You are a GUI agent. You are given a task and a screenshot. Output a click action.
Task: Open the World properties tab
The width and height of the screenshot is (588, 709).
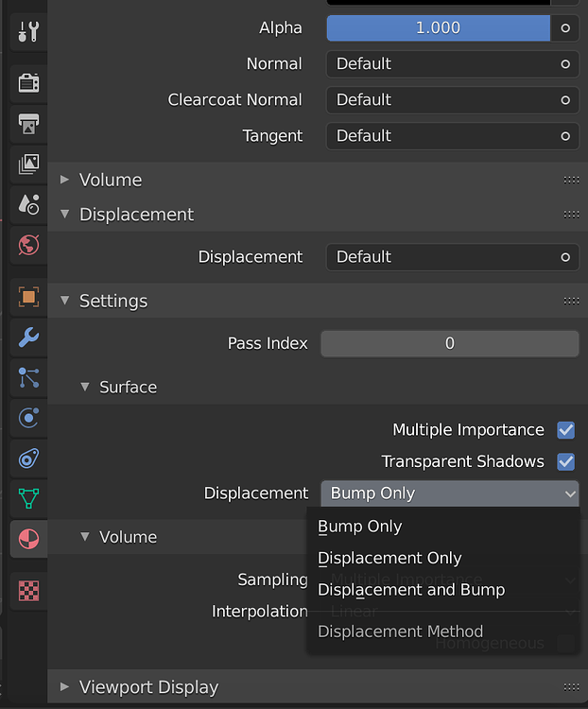[28, 245]
